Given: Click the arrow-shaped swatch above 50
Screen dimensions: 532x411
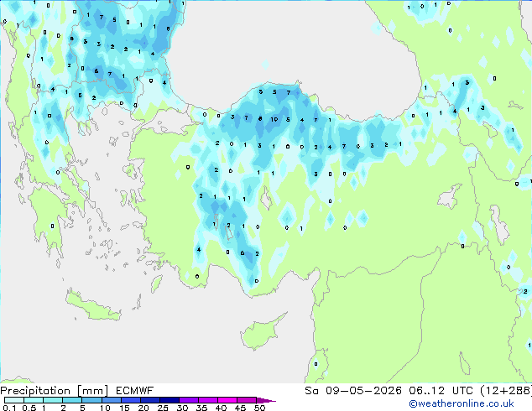Looking at the screenshot, I should [x=266, y=400].
